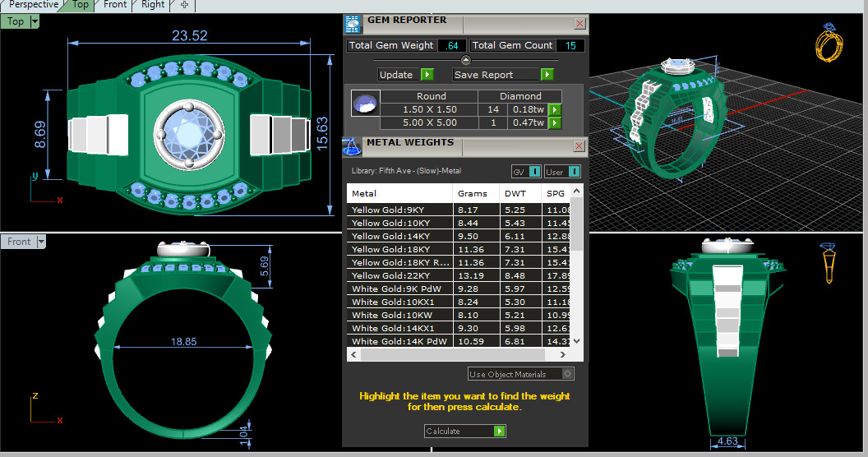
Task: Click the 23.52 width dimension in Top view
Action: pyautogui.click(x=189, y=36)
